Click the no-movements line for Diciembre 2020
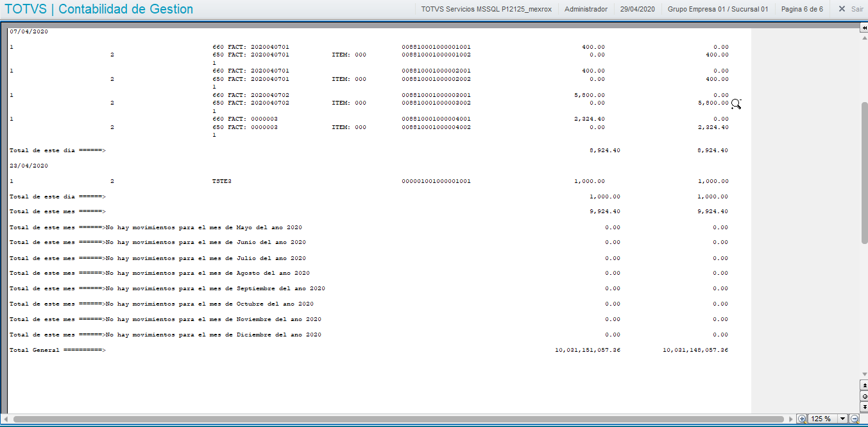 coord(166,335)
